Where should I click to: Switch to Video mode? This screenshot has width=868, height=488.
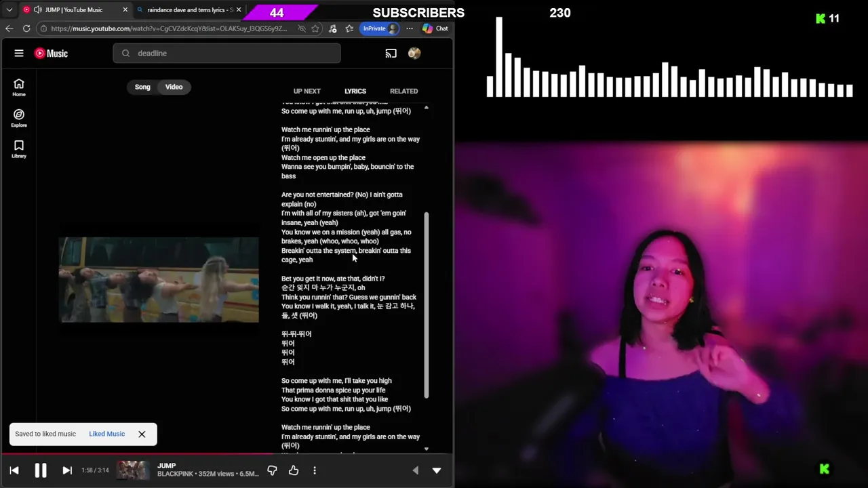tap(174, 87)
